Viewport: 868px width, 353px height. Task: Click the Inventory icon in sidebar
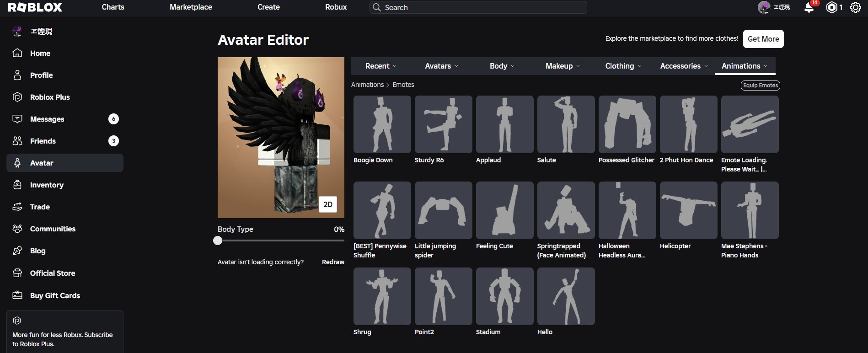coord(17,185)
